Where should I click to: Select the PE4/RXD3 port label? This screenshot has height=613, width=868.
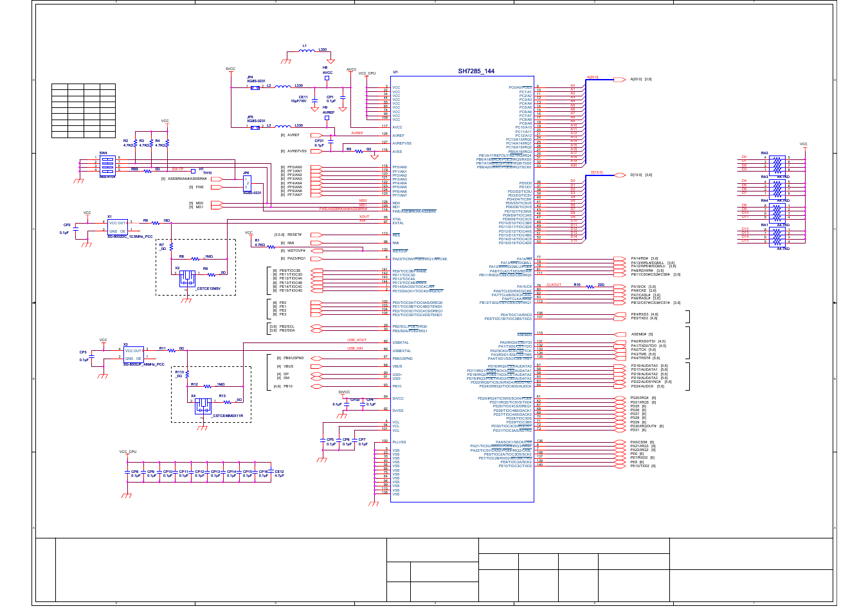[x=640, y=315]
